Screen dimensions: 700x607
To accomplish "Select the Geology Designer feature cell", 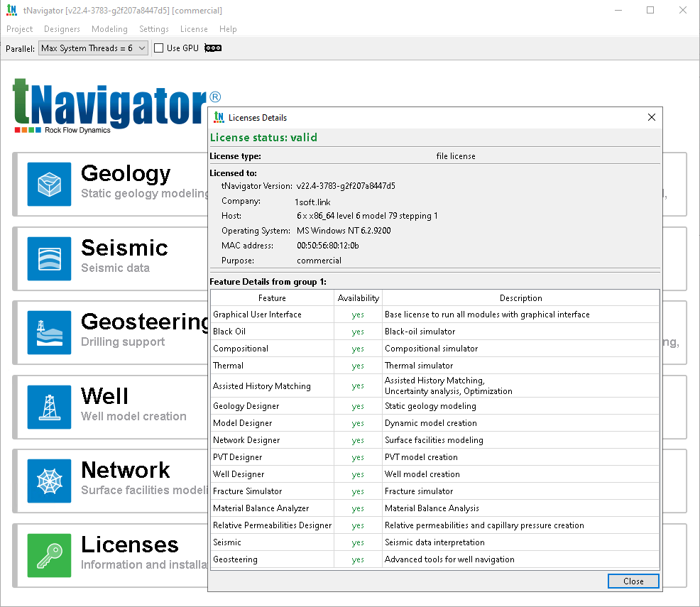I will coord(273,406).
